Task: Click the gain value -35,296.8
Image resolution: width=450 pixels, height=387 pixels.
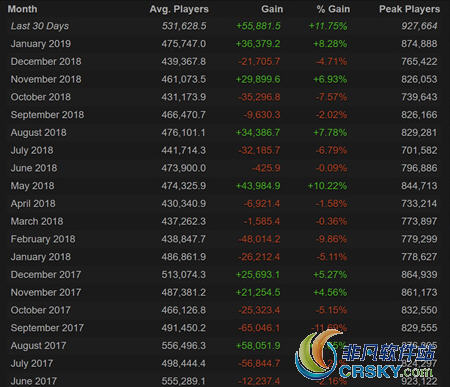Action: pos(259,97)
